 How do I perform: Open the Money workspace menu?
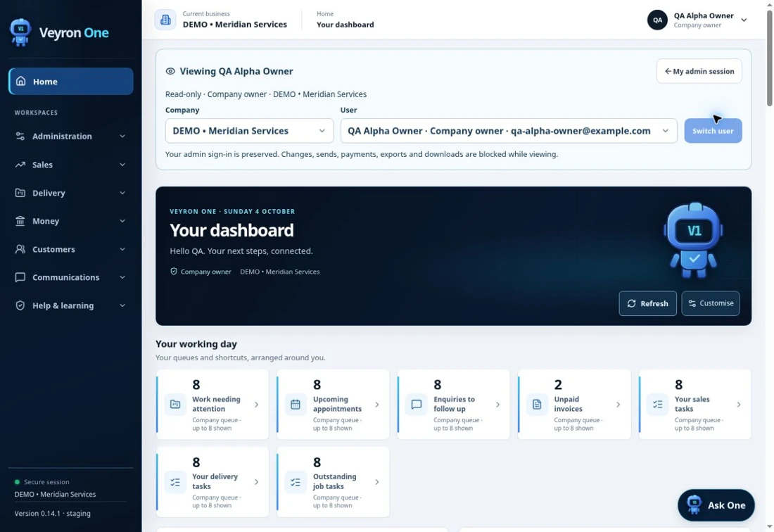click(70, 220)
